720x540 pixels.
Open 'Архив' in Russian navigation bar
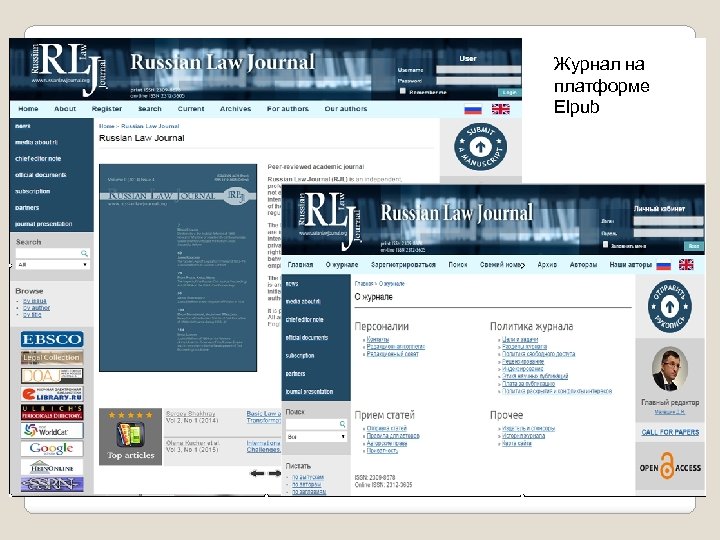click(547, 264)
